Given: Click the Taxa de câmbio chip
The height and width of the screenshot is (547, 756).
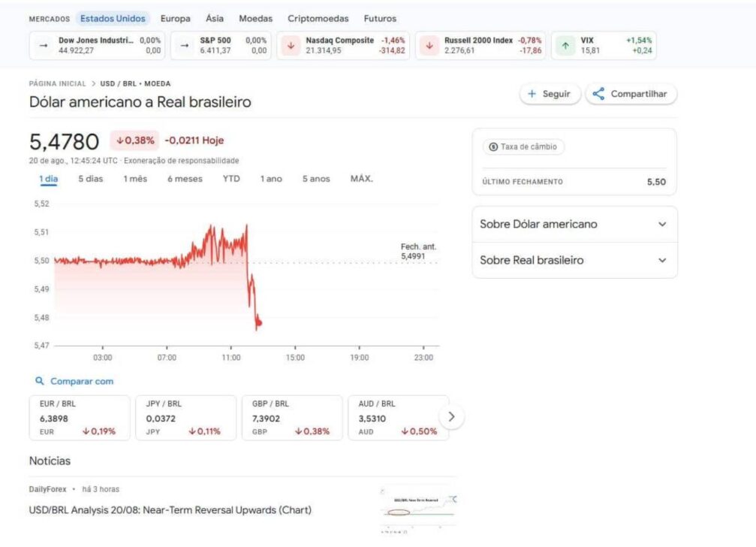Looking at the screenshot, I should tap(523, 147).
